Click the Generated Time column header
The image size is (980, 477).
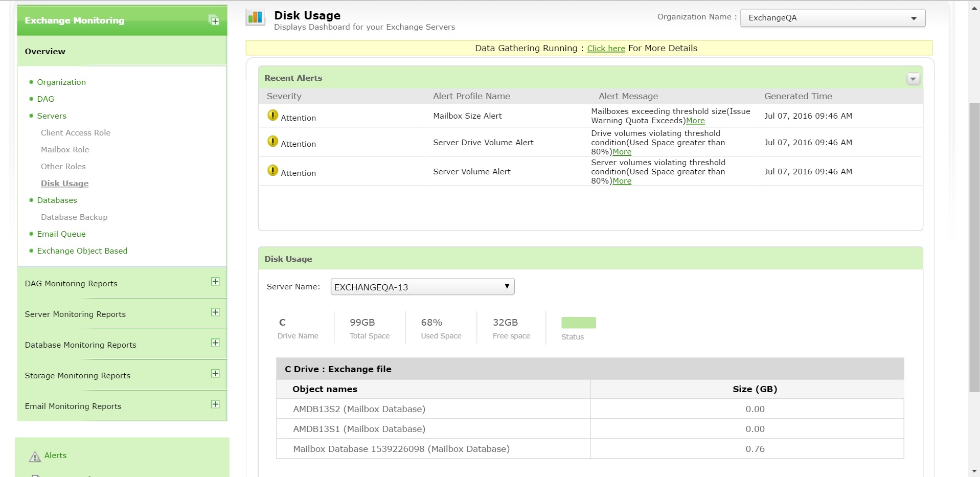click(x=798, y=96)
